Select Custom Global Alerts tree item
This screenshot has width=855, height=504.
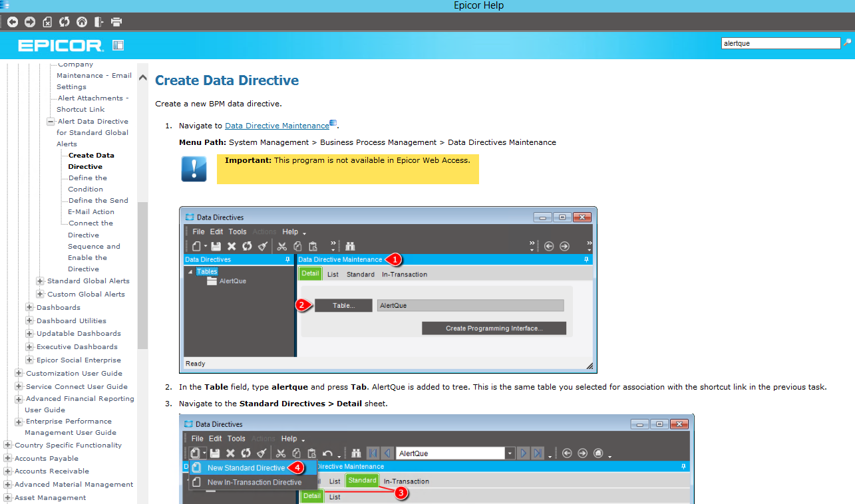pyautogui.click(x=86, y=295)
